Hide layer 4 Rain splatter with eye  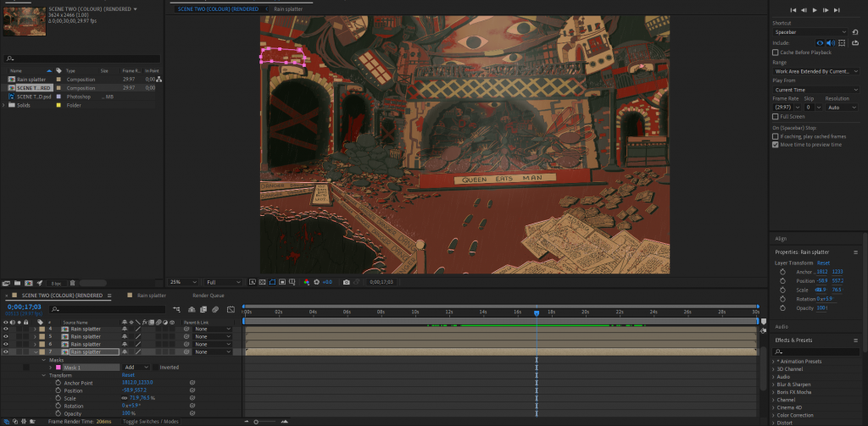[6, 329]
